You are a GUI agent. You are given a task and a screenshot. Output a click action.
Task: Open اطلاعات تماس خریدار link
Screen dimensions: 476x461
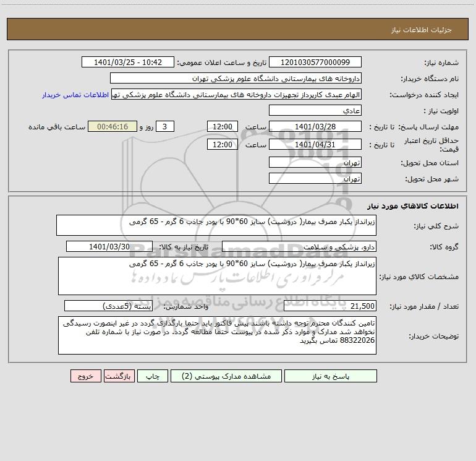(75, 95)
